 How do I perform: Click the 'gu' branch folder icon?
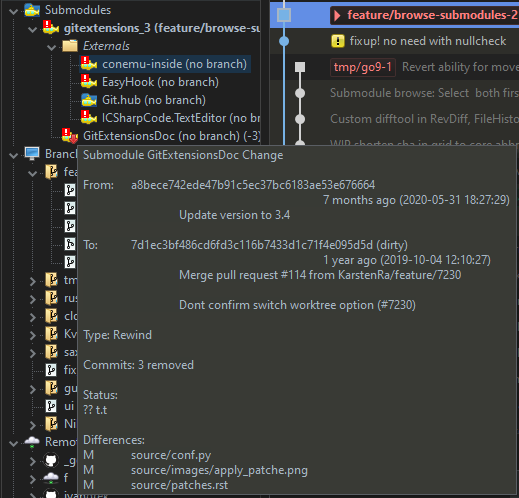(x=51, y=388)
